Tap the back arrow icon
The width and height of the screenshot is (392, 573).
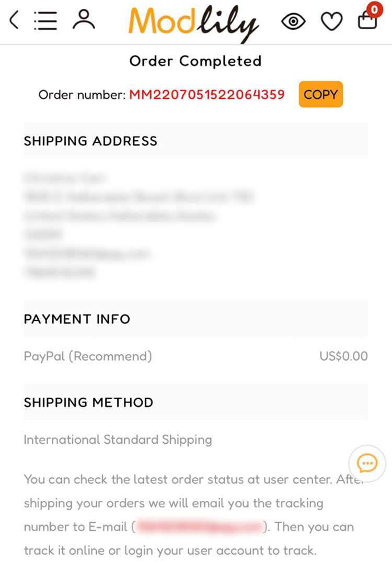pos(15,20)
